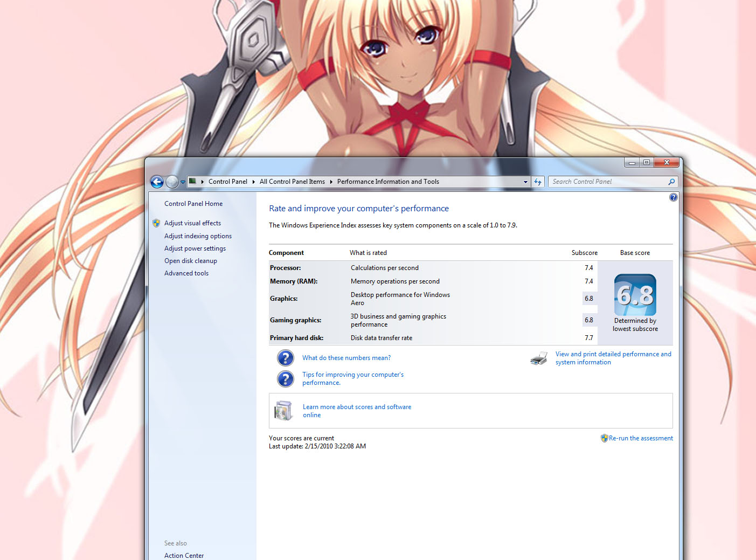This screenshot has width=756, height=560.
Task: Click the Control Panel icon in address bar
Action: coord(192,182)
